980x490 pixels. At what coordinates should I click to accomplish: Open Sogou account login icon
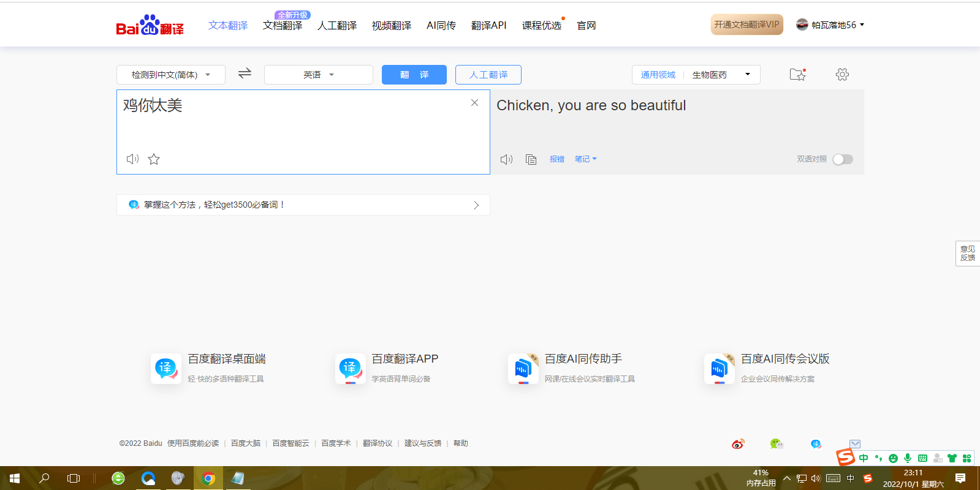pyautogui.click(x=938, y=458)
